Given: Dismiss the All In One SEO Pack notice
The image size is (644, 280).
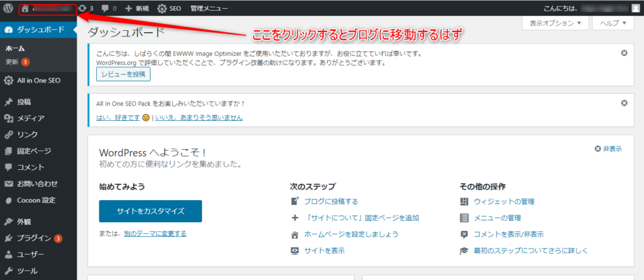Looking at the screenshot, I should tap(624, 103).
